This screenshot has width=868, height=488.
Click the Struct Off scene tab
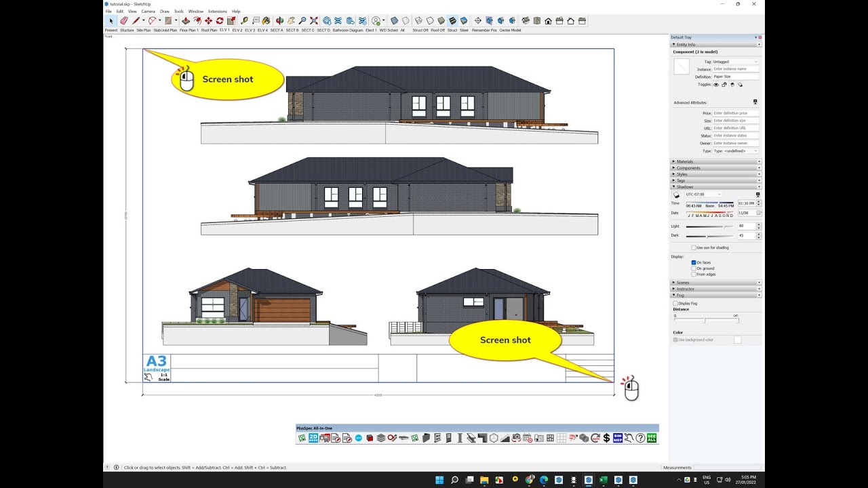click(420, 30)
